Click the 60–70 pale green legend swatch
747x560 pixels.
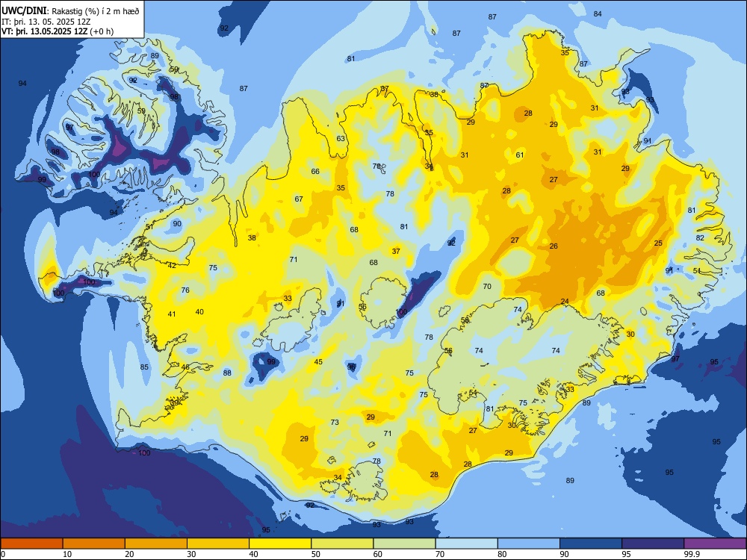click(x=404, y=544)
